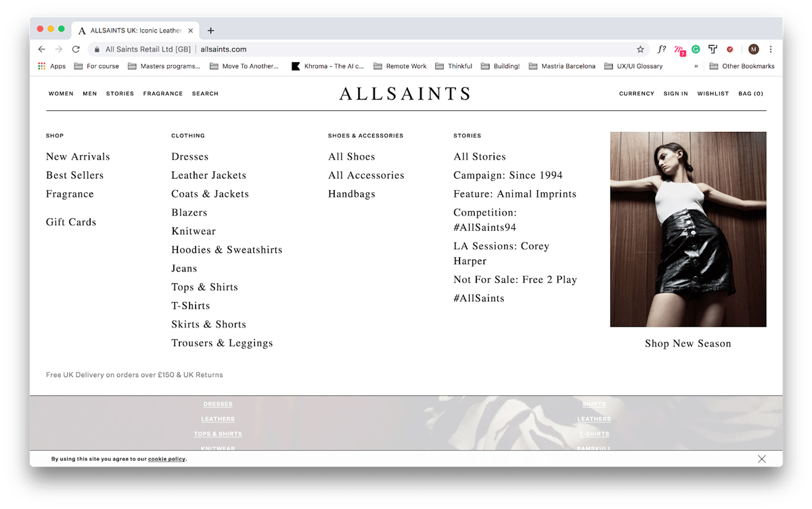Click Shop New Season promotional image

(687, 229)
